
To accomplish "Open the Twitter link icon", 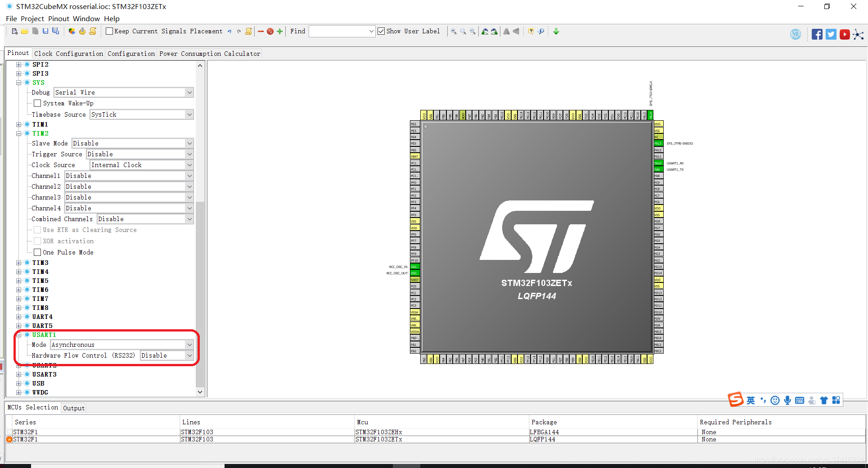I will point(831,34).
